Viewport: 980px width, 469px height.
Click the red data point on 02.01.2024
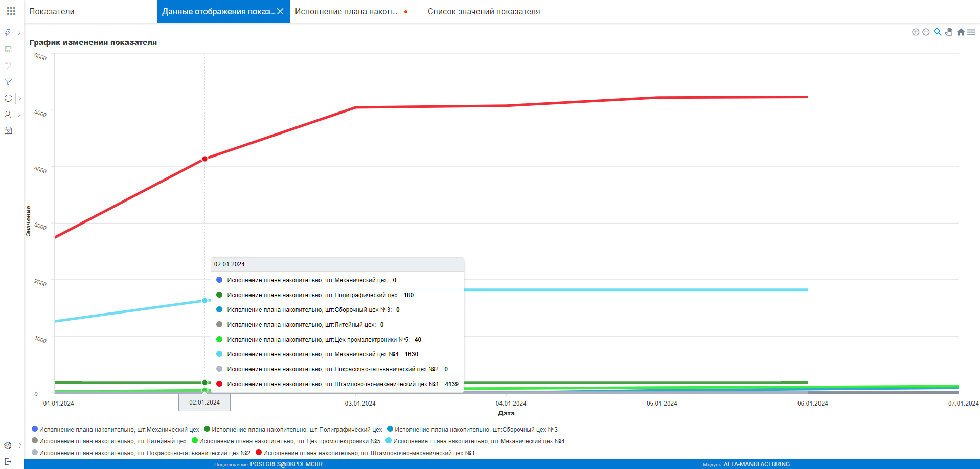coord(204,159)
